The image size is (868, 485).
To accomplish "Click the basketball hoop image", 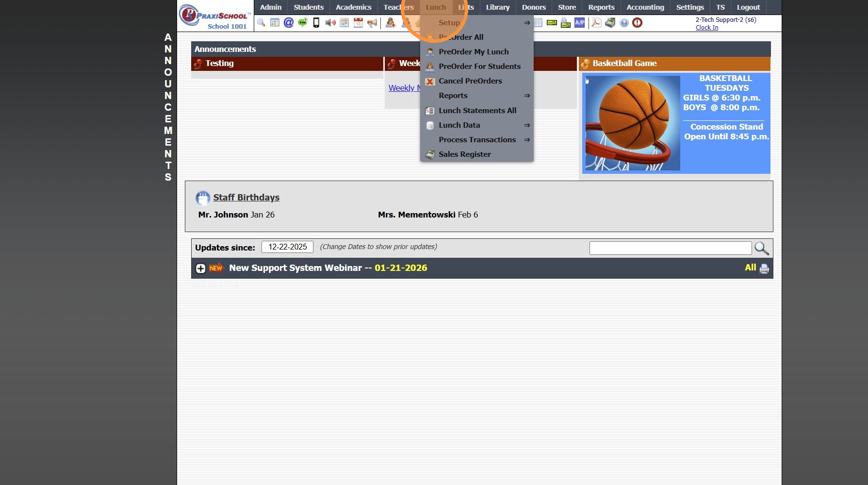I will point(633,123).
